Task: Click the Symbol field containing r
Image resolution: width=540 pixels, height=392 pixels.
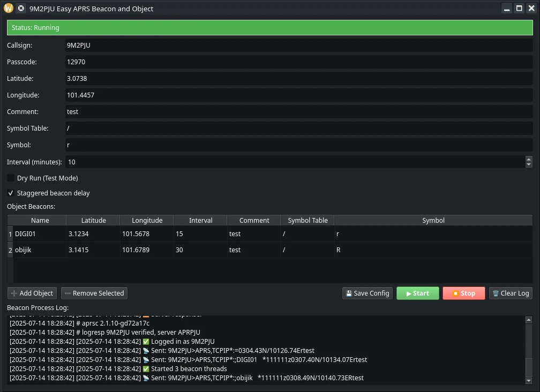Action: [x=299, y=145]
